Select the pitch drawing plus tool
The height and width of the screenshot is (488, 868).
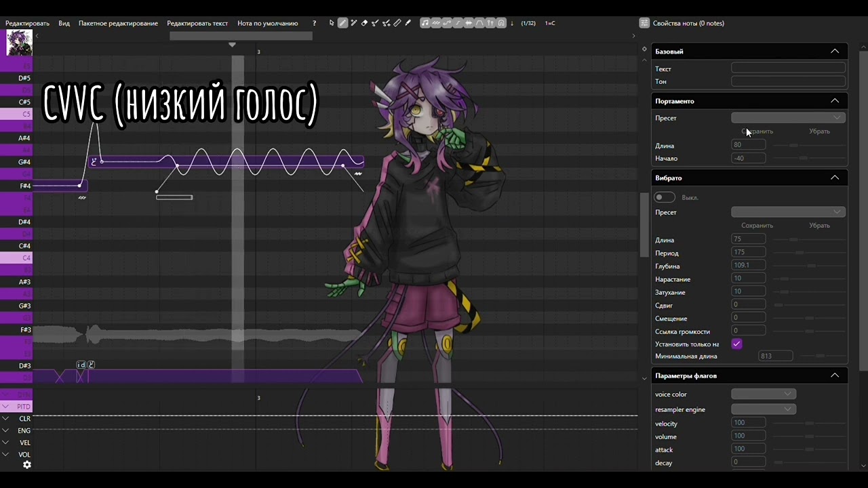386,23
